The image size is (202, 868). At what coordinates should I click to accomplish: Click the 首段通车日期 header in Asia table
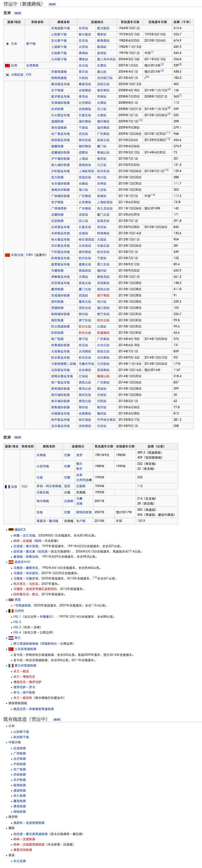tap(130, 22)
